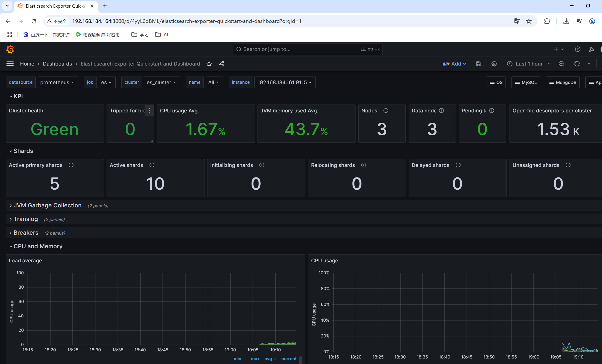Screen dimensions: 602x364
Task: Go to Dashboards breadcrumb
Action: (x=57, y=64)
